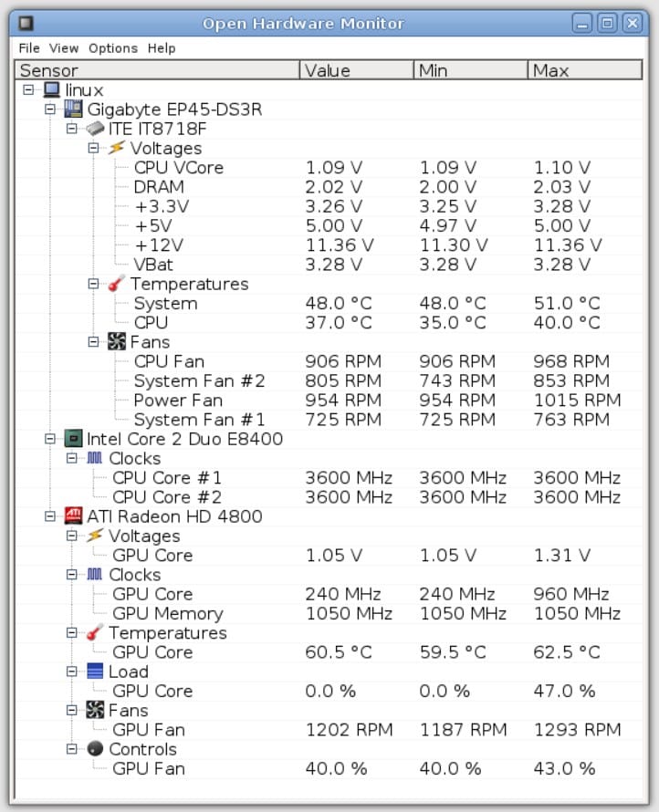This screenshot has height=812, width=659.
Task: Click the 1.31 V max value
Action: 562,555
